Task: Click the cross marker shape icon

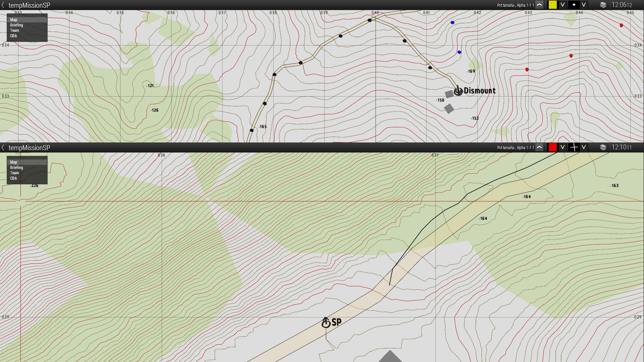Action: [x=574, y=147]
